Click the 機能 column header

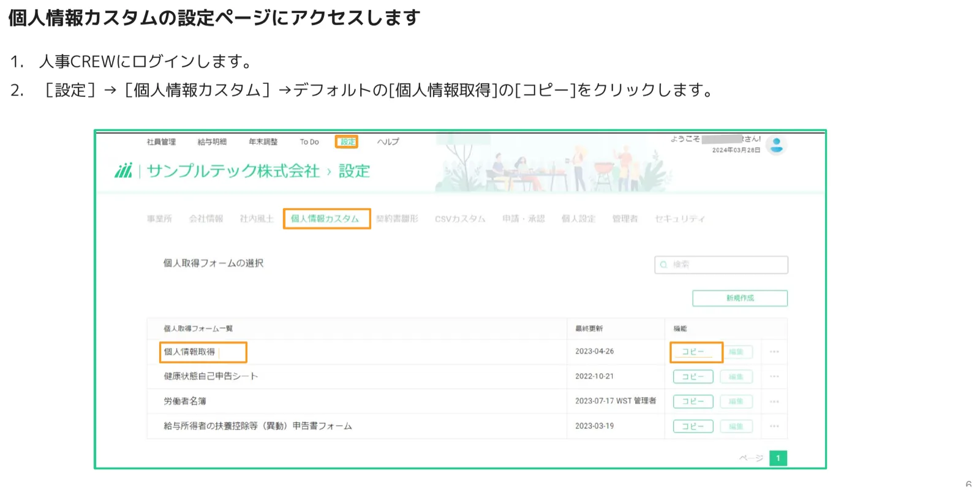(x=680, y=329)
